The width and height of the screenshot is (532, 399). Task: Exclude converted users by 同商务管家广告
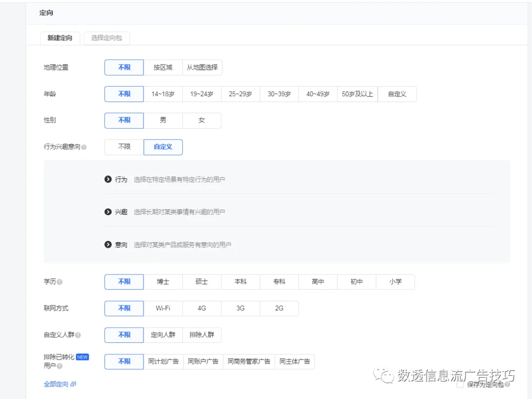coord(249,362)
